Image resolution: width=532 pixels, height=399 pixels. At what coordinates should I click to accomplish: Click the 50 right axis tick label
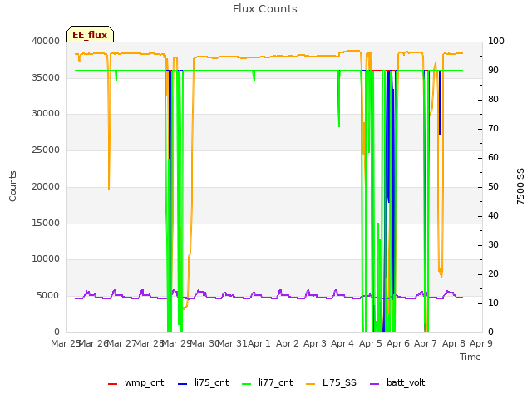[x=493, y=187]
